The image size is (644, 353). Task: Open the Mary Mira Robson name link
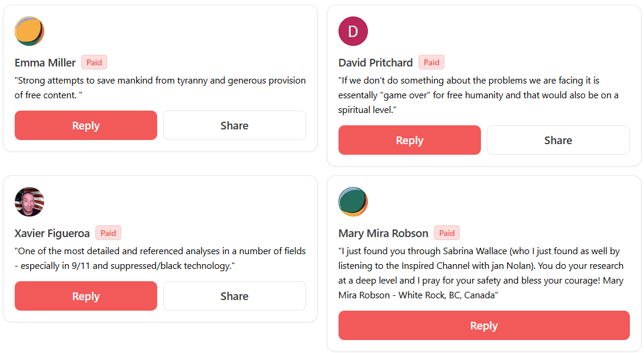[x=383, y=234]
